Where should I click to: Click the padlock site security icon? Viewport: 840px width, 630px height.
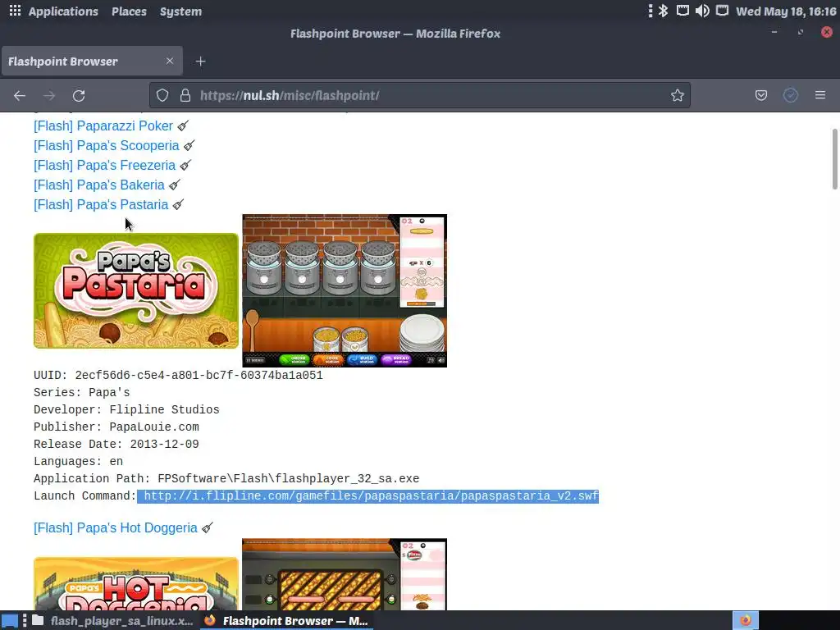[x=185, y=95]
